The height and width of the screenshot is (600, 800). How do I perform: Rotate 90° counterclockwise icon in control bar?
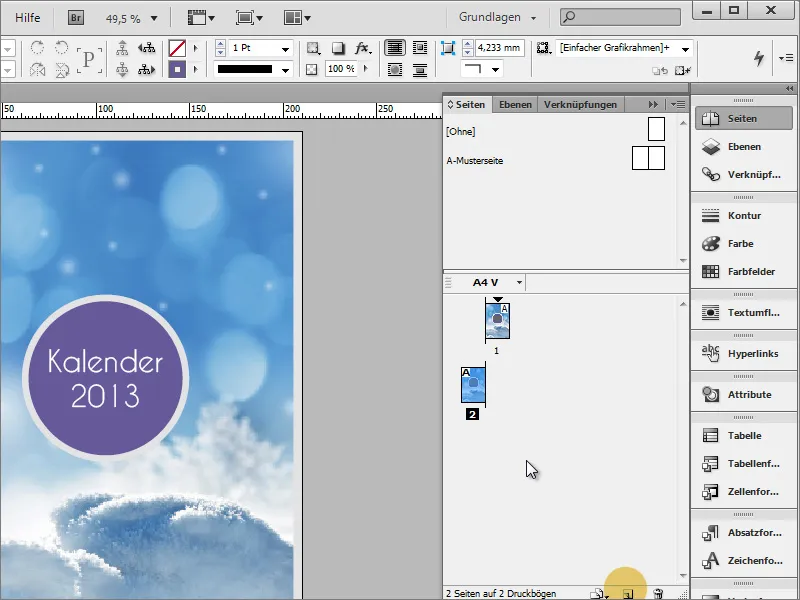click(61, 48)
